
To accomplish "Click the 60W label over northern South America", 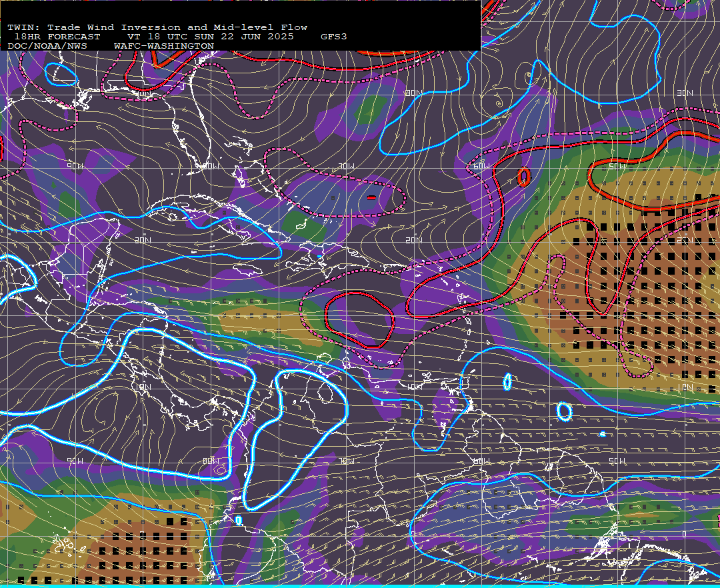I will (x=481, y=461).
